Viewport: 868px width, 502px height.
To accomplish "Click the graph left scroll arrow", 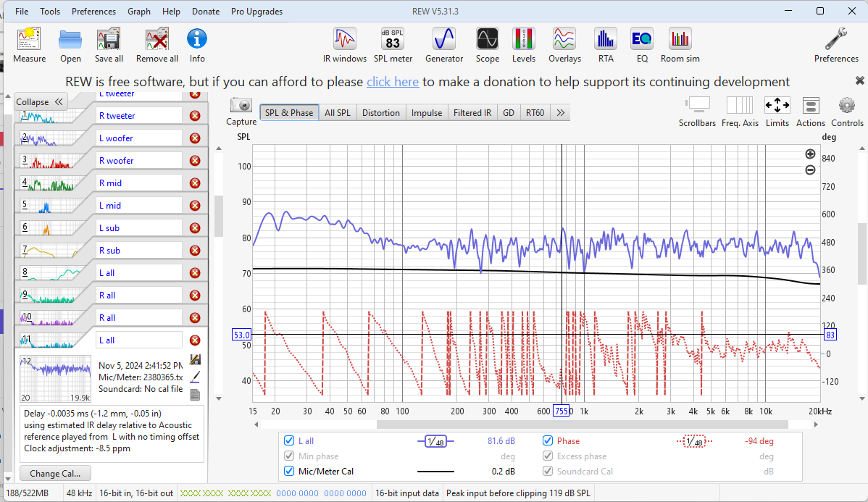I will [x=256, y=424].
